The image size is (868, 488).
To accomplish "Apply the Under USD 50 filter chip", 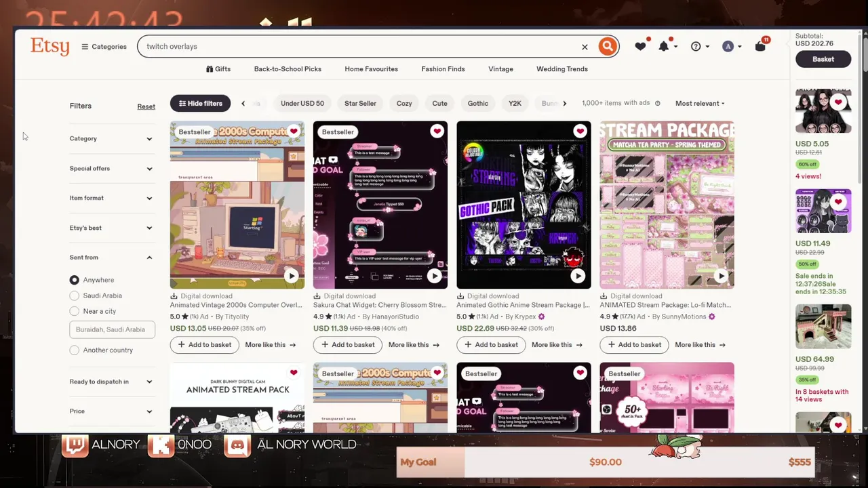I will point(302,104).
